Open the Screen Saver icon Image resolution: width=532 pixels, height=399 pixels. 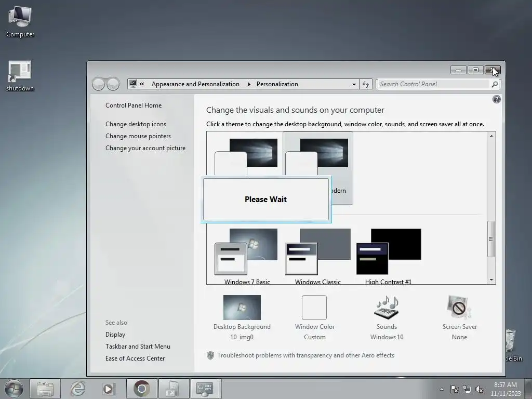(459, 308)
